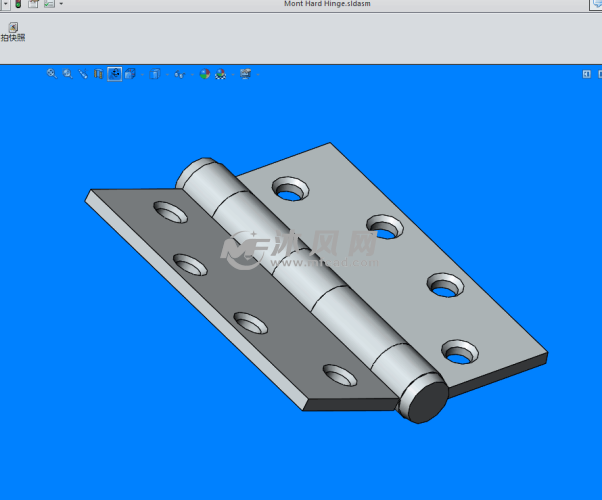
Task: Click the Zoom to Fit icon
Action: click(51, 74)
